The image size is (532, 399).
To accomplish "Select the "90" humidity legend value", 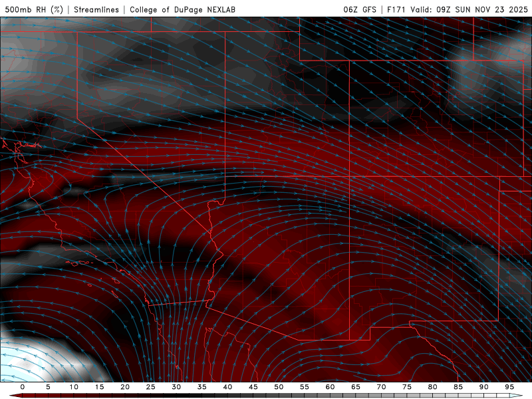I will (x=484, y=387).
